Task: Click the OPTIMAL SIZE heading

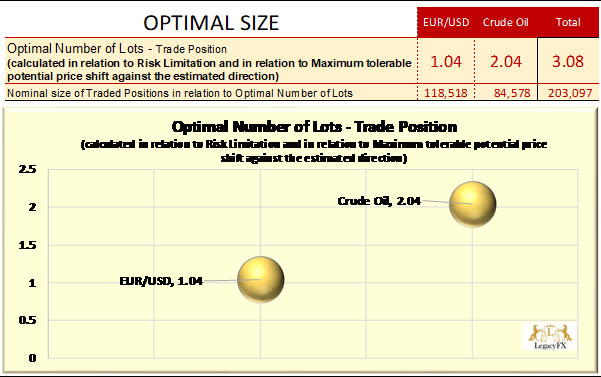Action: pos(211,23)
